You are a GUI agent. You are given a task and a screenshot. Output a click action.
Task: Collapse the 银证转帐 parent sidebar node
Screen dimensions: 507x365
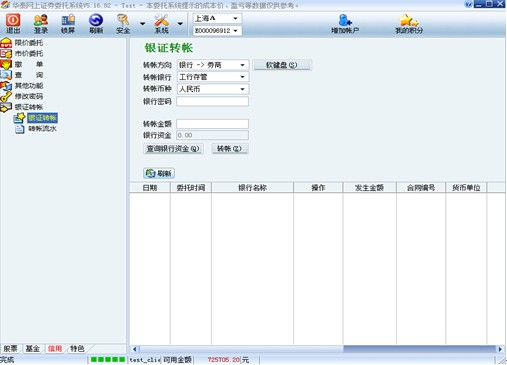29,107
